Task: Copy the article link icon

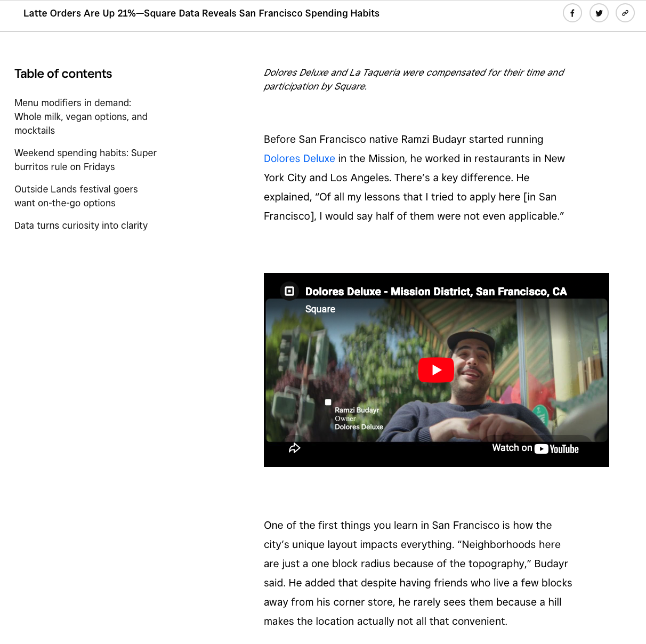Action: pyautogui.click(x=625, y=13)
